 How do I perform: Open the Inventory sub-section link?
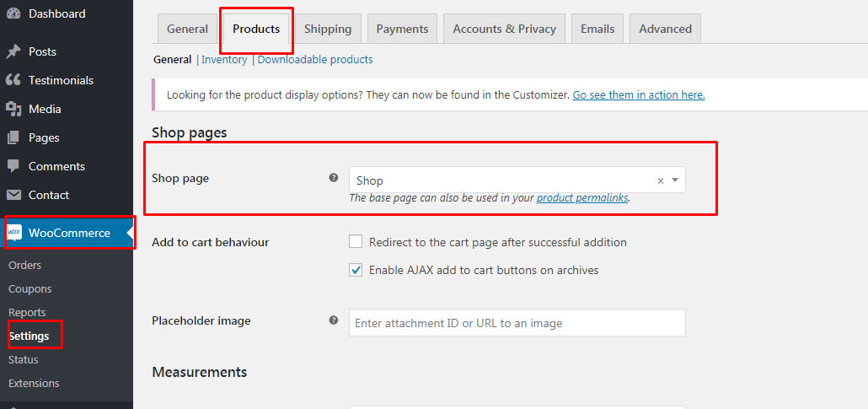pos(224,59)
